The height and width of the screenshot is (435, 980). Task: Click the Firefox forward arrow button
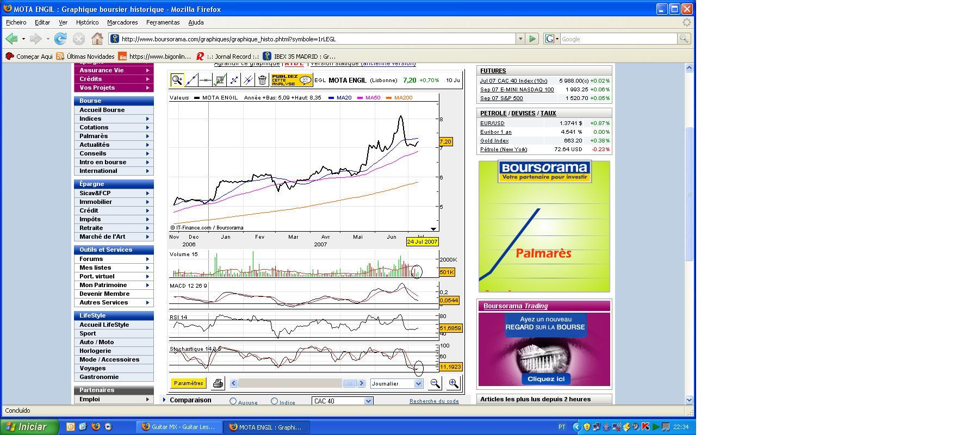[36, 39]
